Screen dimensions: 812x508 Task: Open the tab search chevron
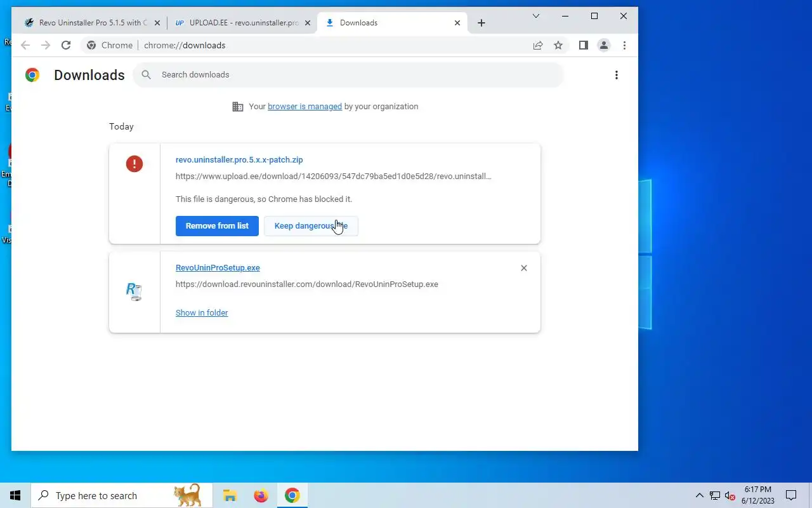pyautogui.click(x=536, y=16)
